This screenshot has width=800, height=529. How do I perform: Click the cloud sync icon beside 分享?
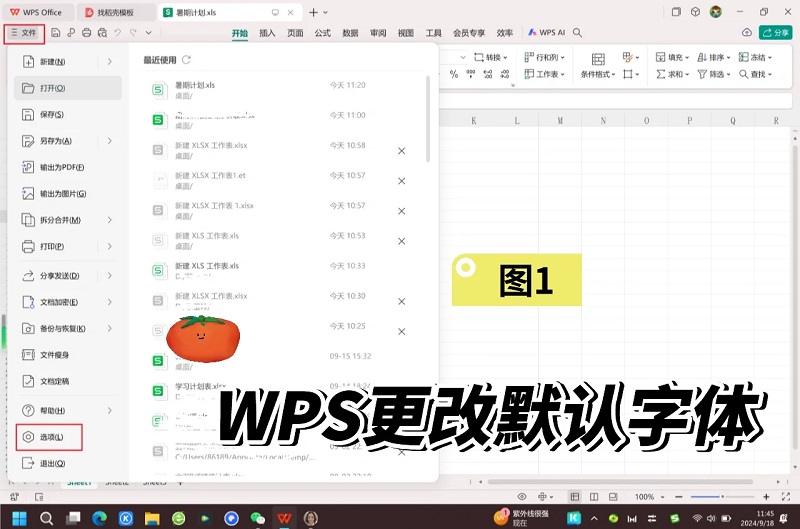[746, 32]
